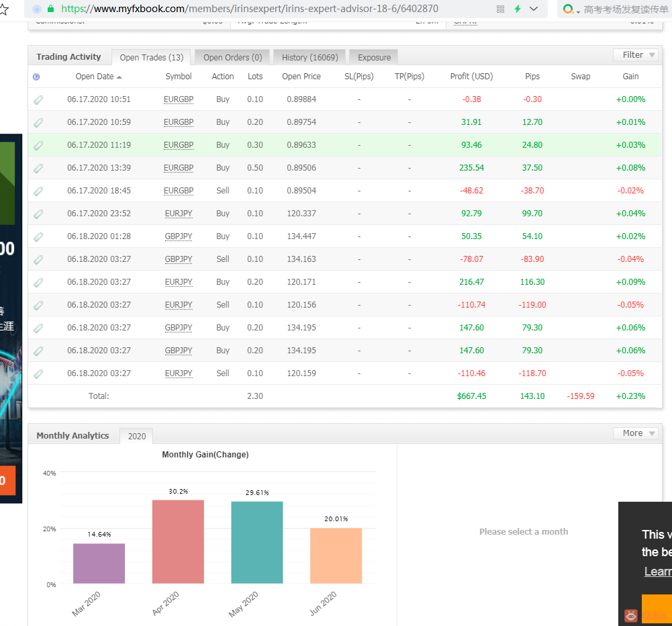The image size is (672, 626).
Task: Open the EURGBP symbol link in first row
Action: coord(179,99)
